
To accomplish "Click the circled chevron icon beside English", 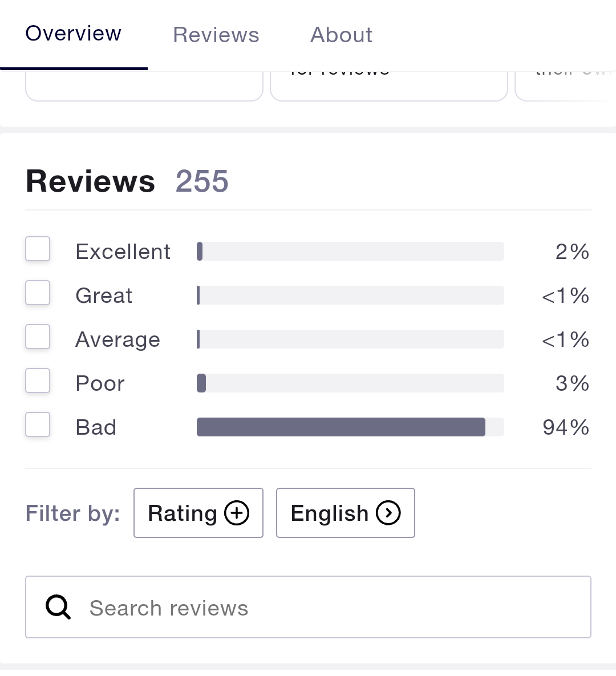I will [x=388, y=512].
